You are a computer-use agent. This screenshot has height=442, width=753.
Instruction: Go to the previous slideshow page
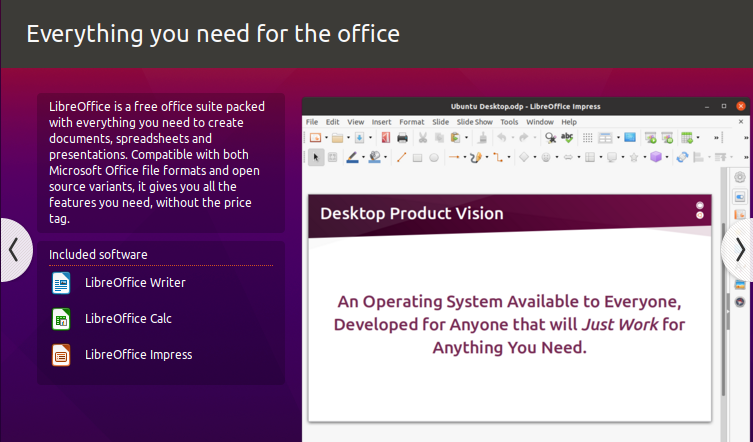[x=14, y=249]
